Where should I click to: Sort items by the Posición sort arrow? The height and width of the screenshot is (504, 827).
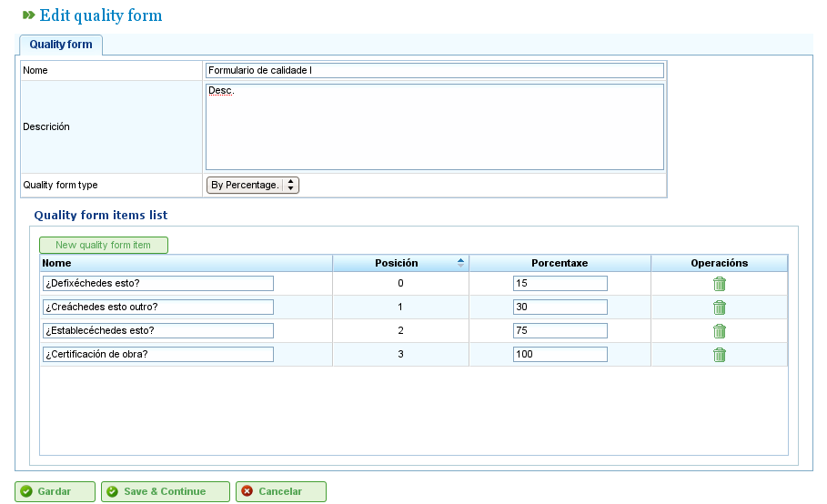[460, 263]
